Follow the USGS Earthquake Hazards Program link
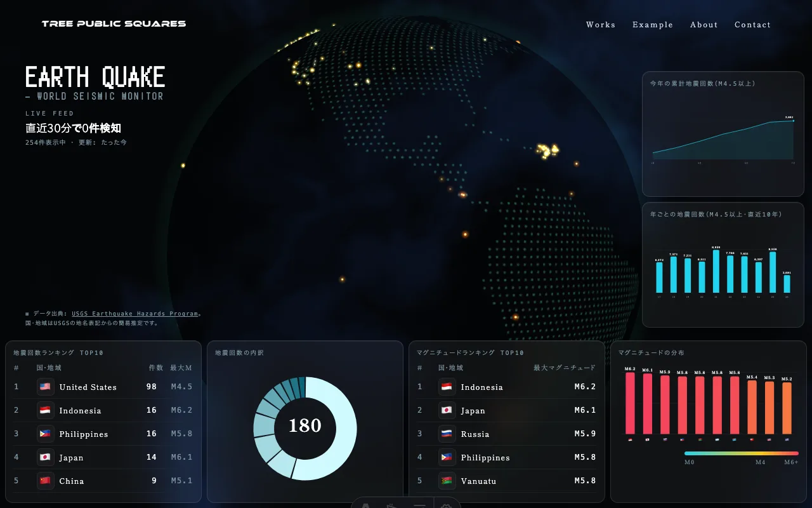 click(134, 314)
